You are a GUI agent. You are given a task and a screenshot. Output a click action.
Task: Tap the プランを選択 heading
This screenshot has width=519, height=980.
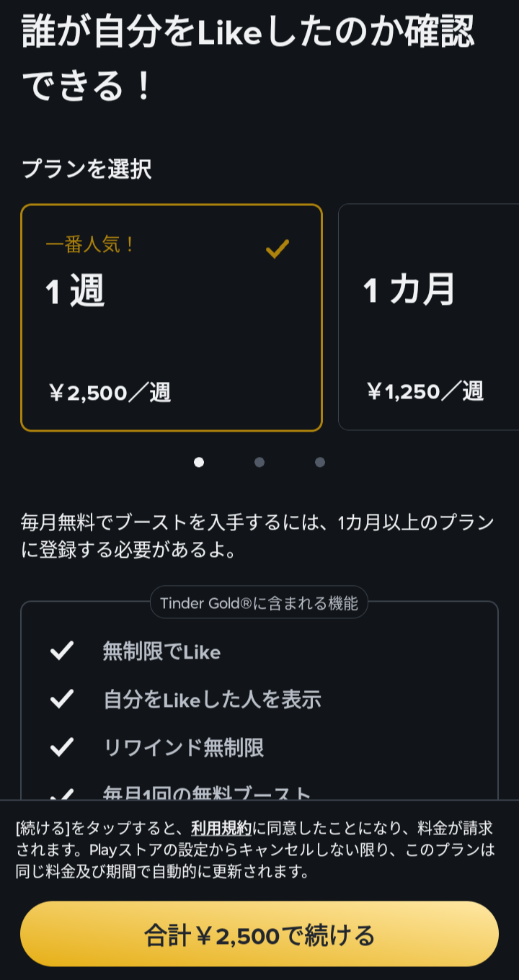86,169
